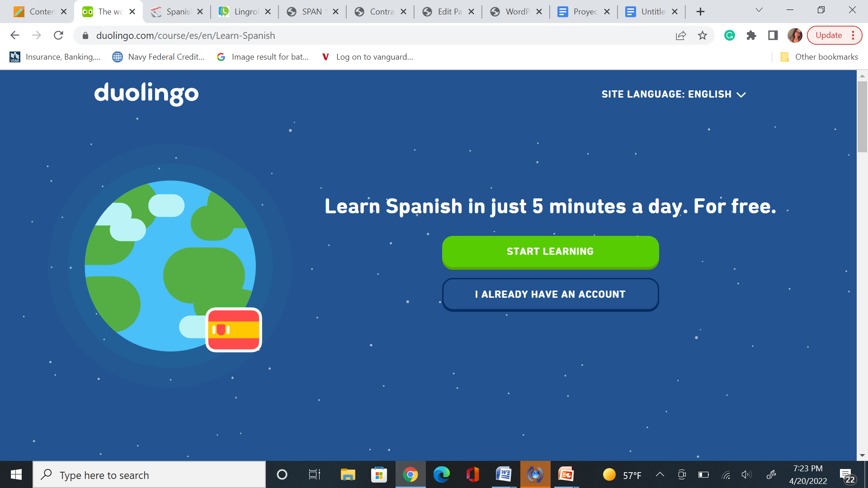Open Image result for bat bookmark
The image size is (868, 488).
point(263,57)
